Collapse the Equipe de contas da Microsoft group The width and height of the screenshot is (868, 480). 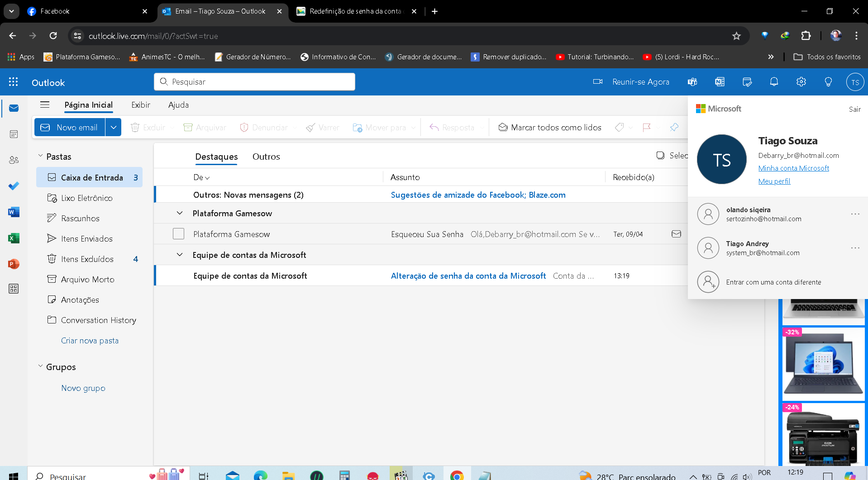tap(180, 255)
